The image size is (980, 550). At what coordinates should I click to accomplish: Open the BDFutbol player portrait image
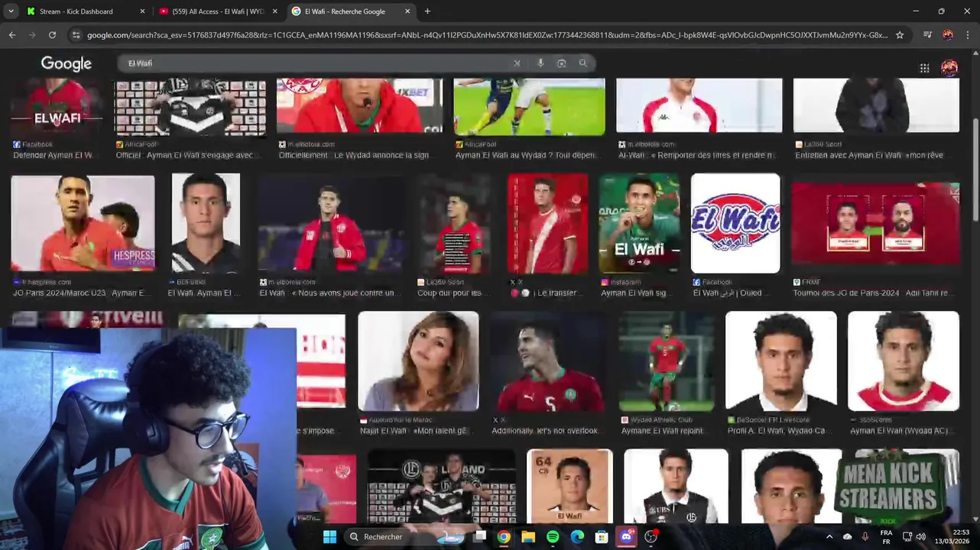click(x=206, y=223)
